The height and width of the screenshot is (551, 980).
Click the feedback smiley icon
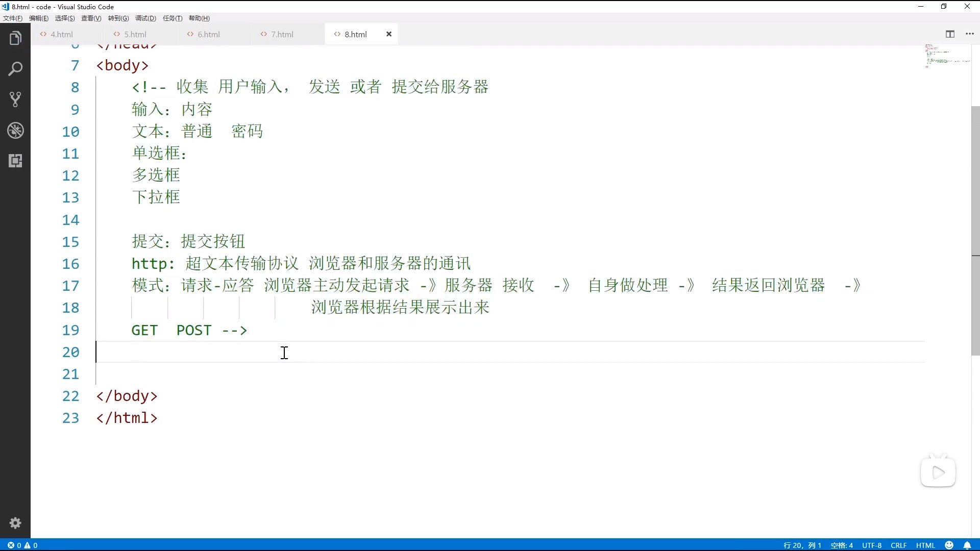click(x=949, y=545)
